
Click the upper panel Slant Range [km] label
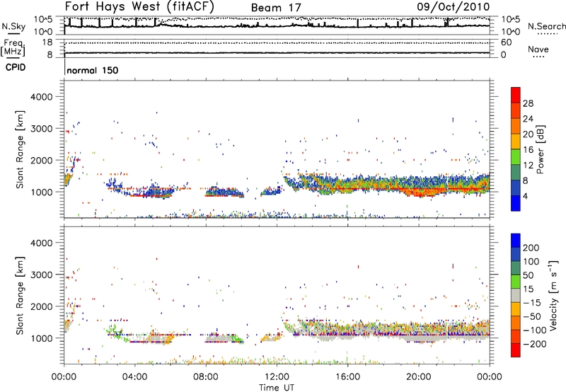click(20, 149)
